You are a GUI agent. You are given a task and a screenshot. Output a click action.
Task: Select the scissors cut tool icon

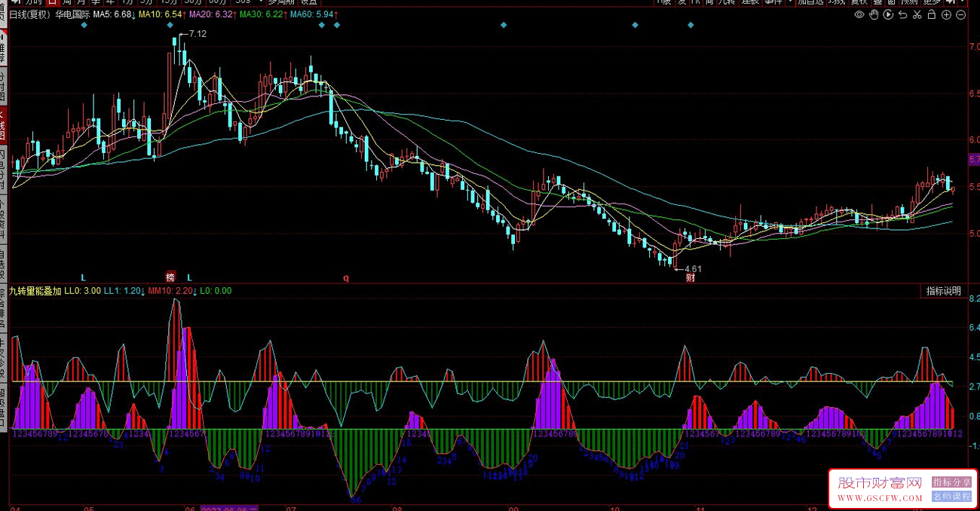tap(917, 14)
